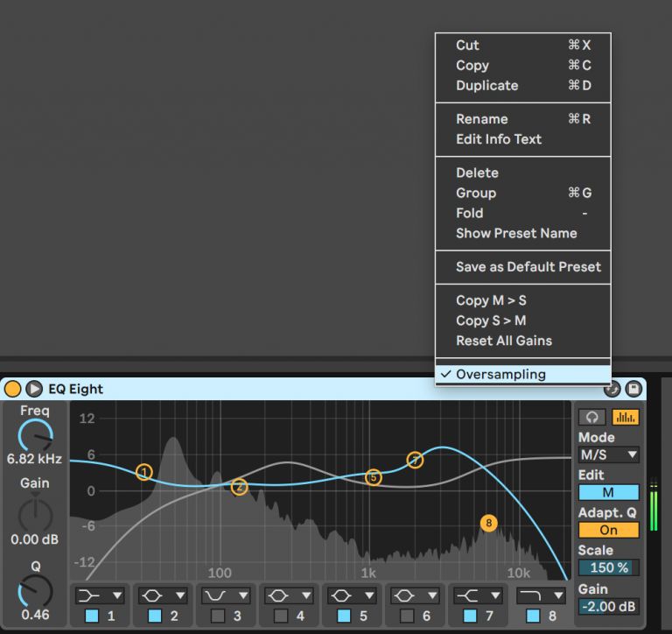Click the Freq knob
The height and width of the screenshot is (634, 672).
click(x=35, y=436)
